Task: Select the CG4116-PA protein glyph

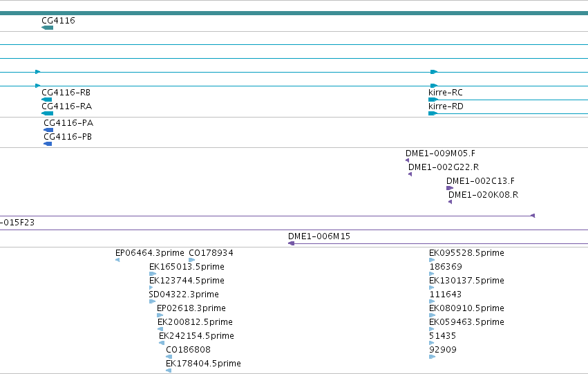Action: point(48,130)
